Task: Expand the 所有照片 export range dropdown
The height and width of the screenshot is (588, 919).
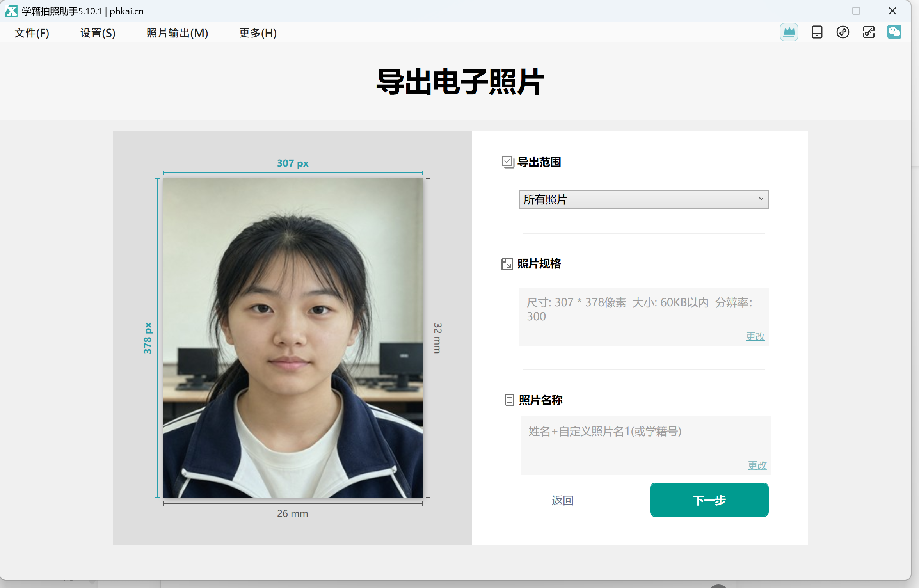Action: (643, 199)
